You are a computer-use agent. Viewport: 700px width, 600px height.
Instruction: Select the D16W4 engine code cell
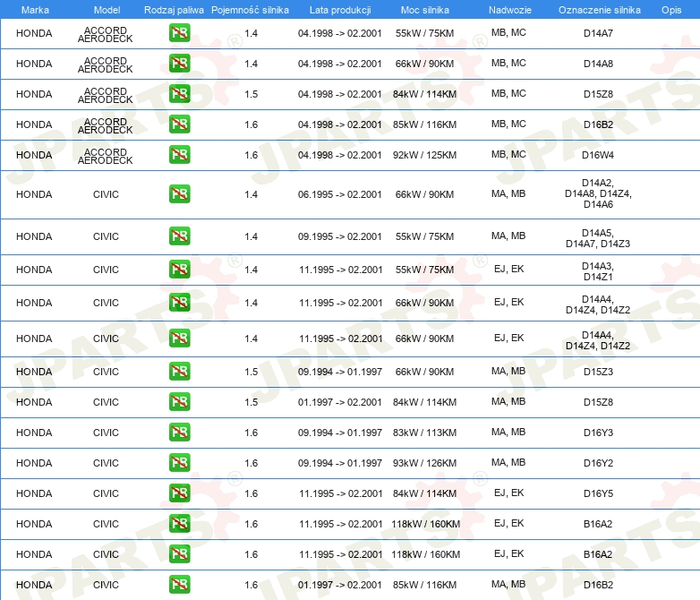pos(598,155)
